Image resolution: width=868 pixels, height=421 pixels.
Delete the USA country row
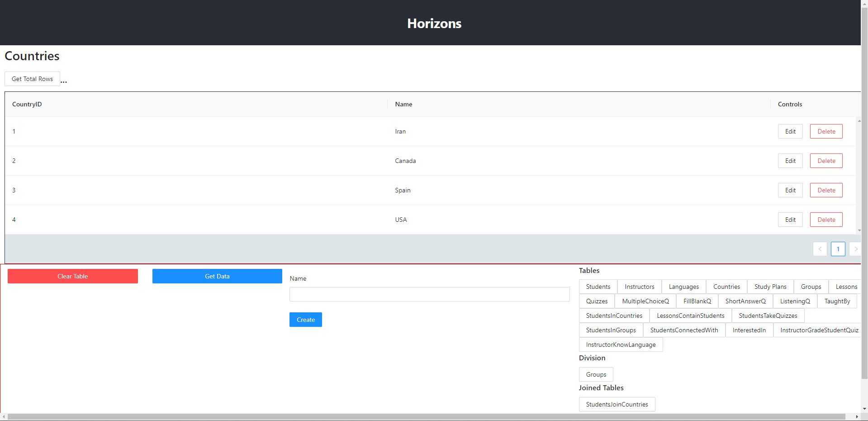[x=826, y=220]
